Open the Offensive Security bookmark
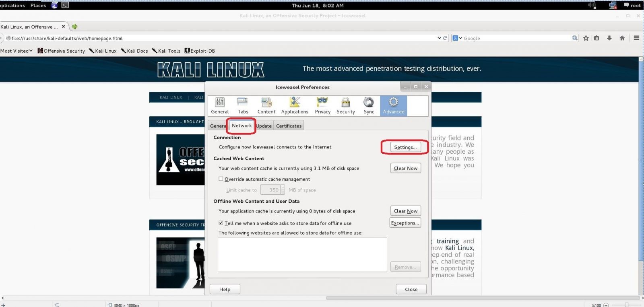The image size is (644, 307). tap(61, 51)
